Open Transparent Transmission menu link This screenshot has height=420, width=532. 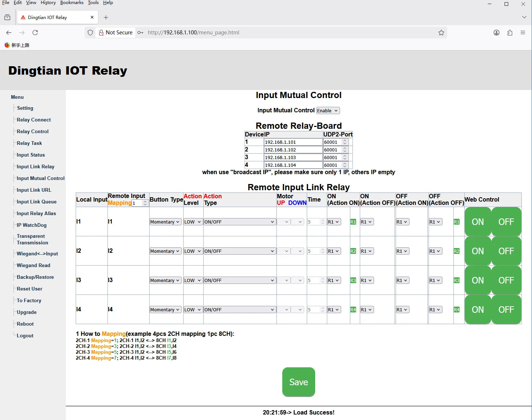click(32, 239)
